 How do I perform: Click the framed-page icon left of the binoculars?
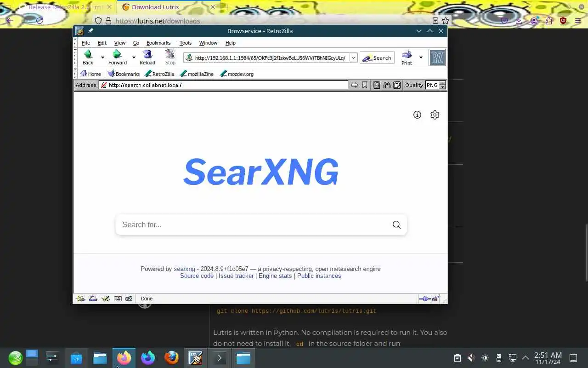pyautogui.click(x=377, y=85)
